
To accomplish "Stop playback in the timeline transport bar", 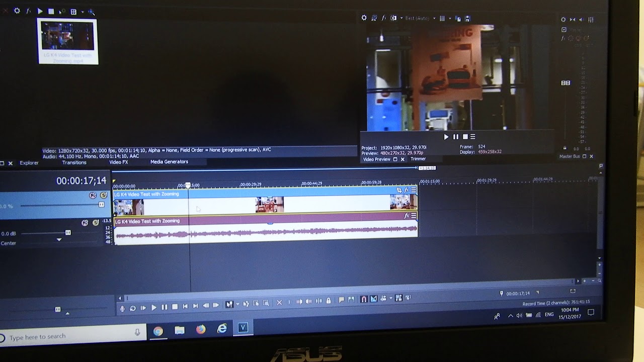I will [x=175, y=307].
